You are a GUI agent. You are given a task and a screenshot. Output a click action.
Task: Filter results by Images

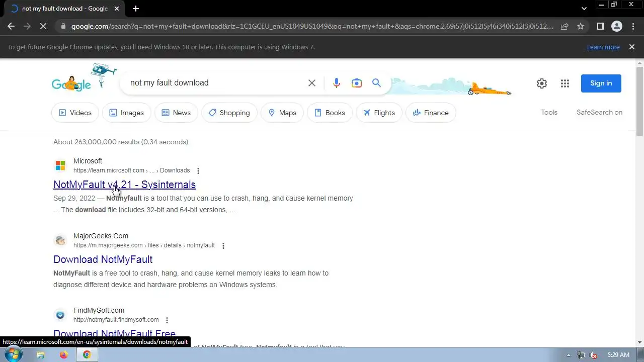coord(127,113)
